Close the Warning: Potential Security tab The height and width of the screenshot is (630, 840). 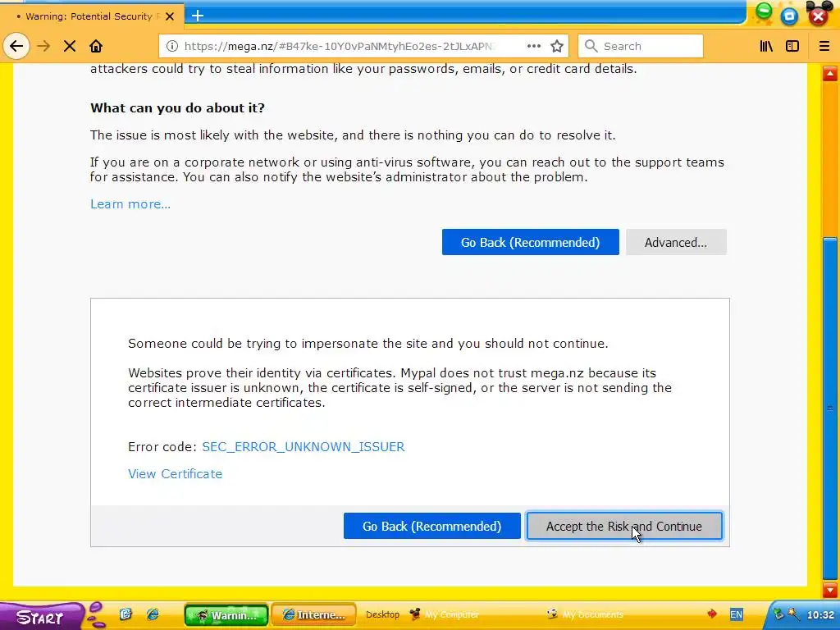coord(170,16)
